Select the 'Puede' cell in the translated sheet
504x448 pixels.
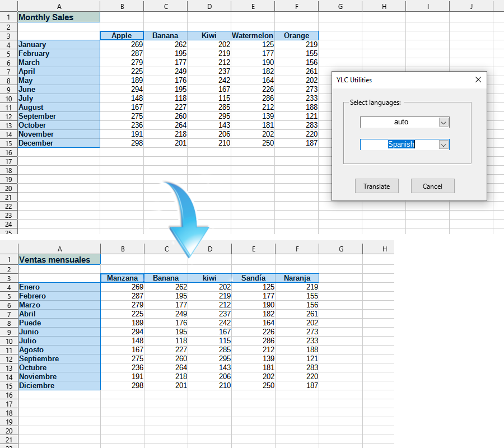59,323
